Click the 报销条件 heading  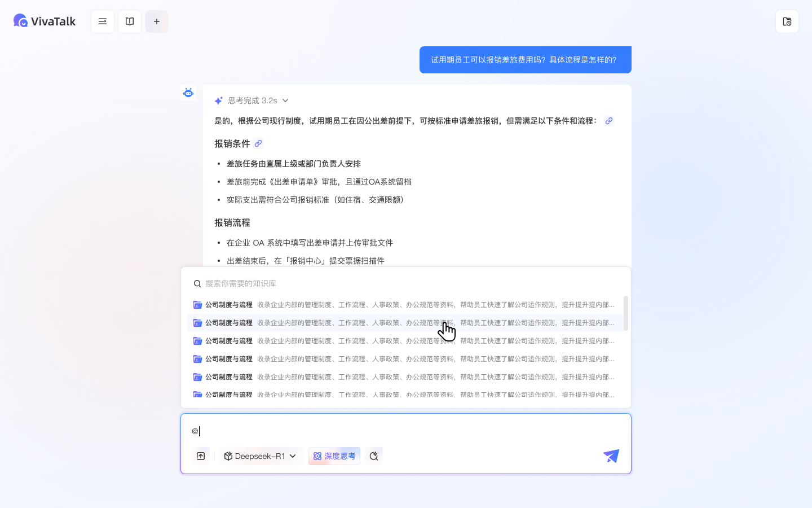point(232,143)
